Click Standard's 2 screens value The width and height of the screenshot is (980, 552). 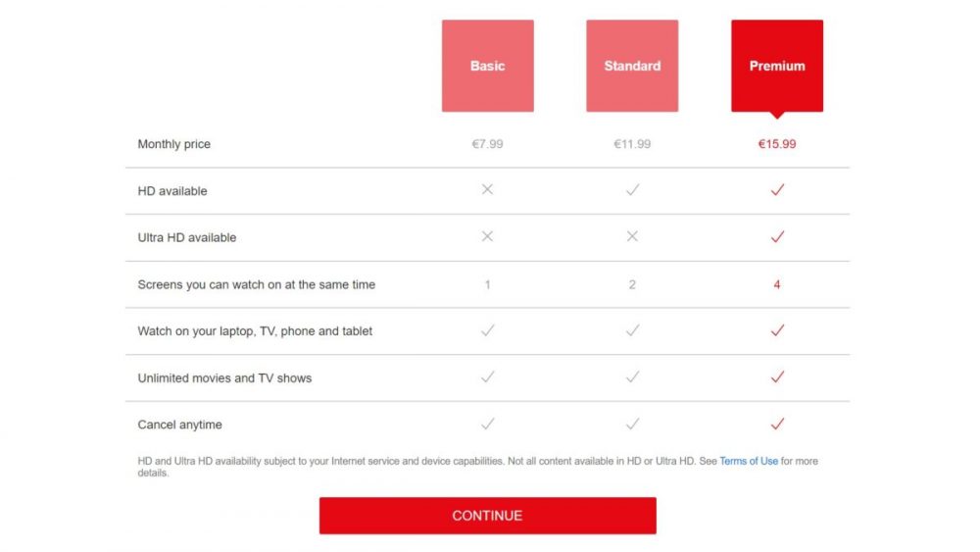tap(632, 284)
